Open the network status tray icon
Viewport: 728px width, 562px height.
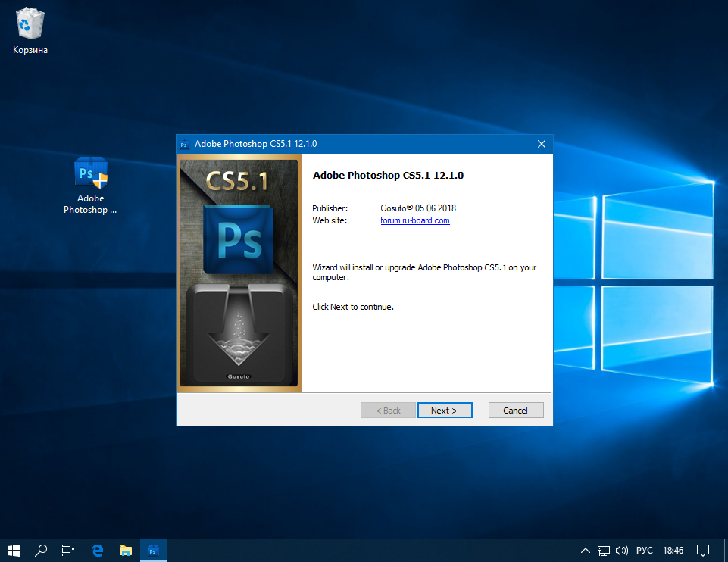click(x=604, y=550)
